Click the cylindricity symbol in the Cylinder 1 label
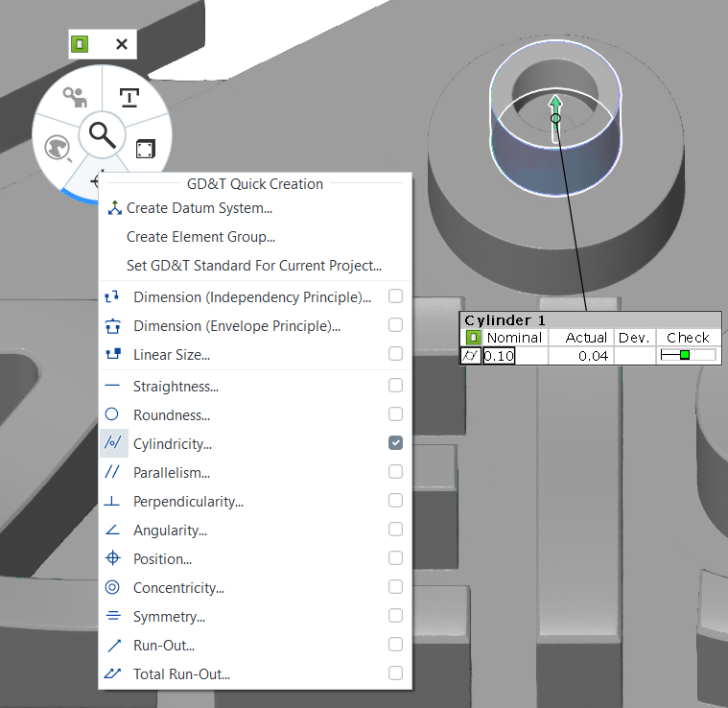Screen dimensions: 728x708 tap(470, 356)
